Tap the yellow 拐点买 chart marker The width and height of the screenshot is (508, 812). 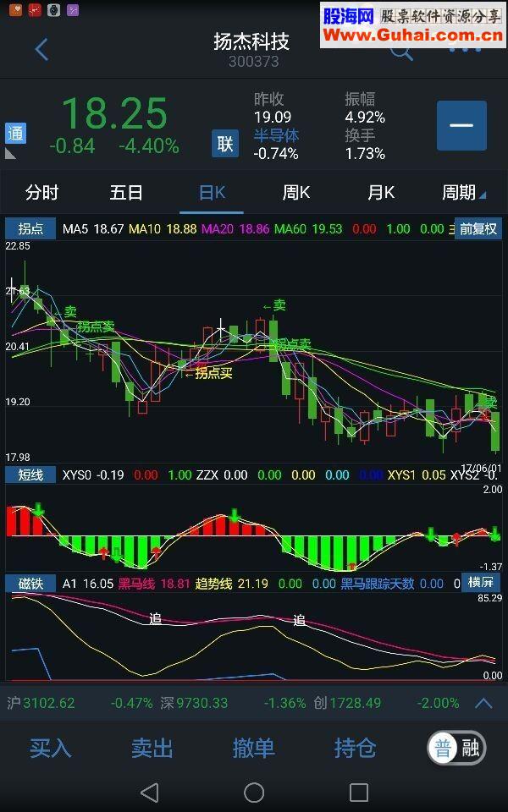click(x=209, y=372)
